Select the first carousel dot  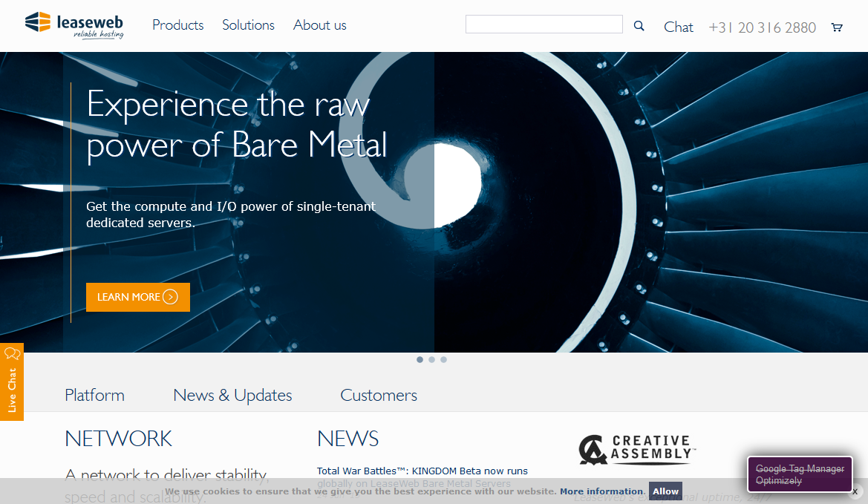(420, 359)
